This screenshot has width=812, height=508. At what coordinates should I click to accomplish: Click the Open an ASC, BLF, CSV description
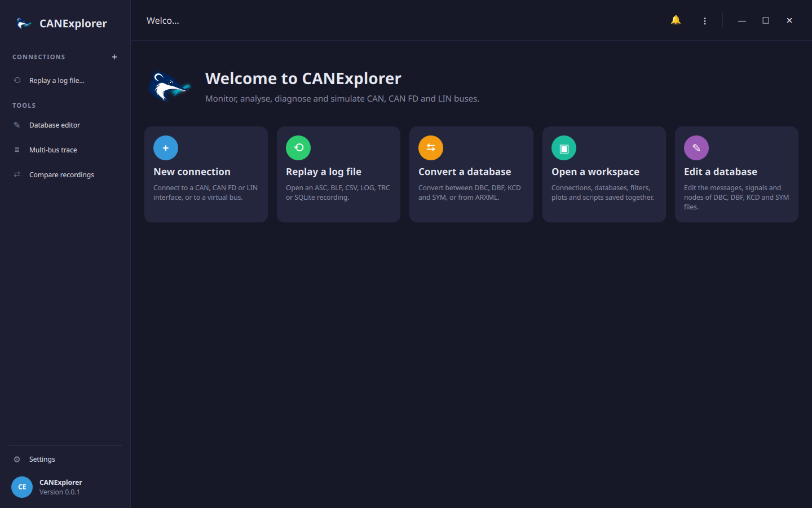point(338,192)
